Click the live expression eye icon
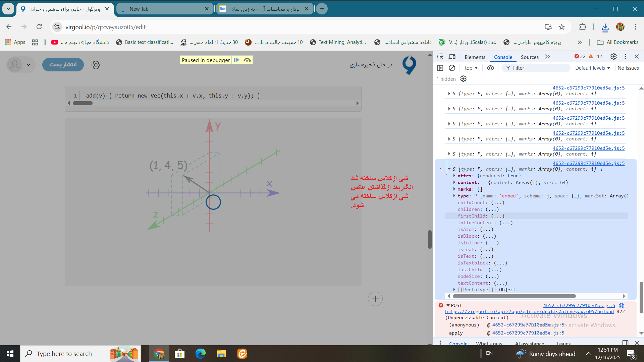The height and width of the screenshot is (362, 644). (x=490, y=68)
